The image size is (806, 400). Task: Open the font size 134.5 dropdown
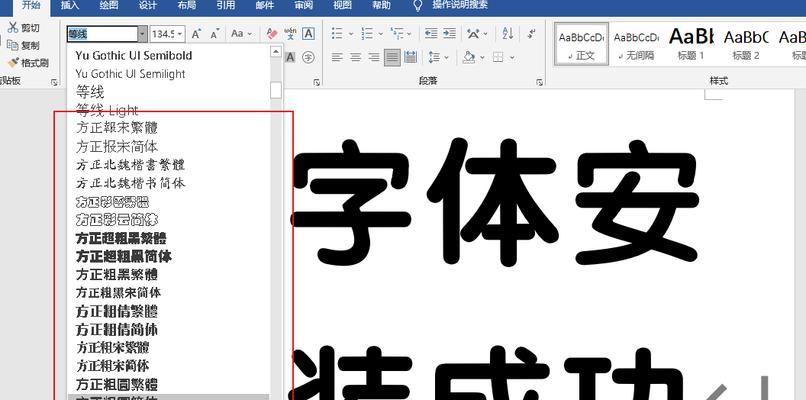[180, 34]
